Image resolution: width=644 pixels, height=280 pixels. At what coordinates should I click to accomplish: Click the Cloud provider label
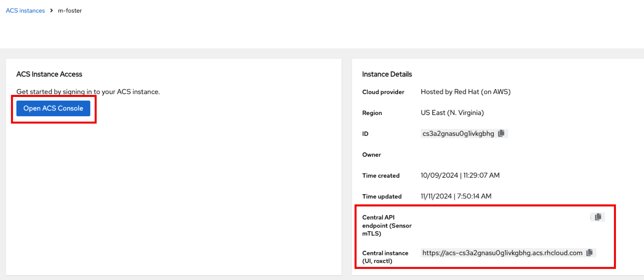pyautogui.click(x=383, y=92)
